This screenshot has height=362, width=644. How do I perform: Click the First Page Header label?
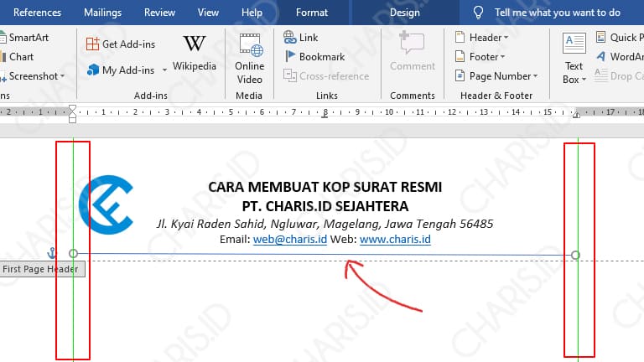tap(40, 269)
